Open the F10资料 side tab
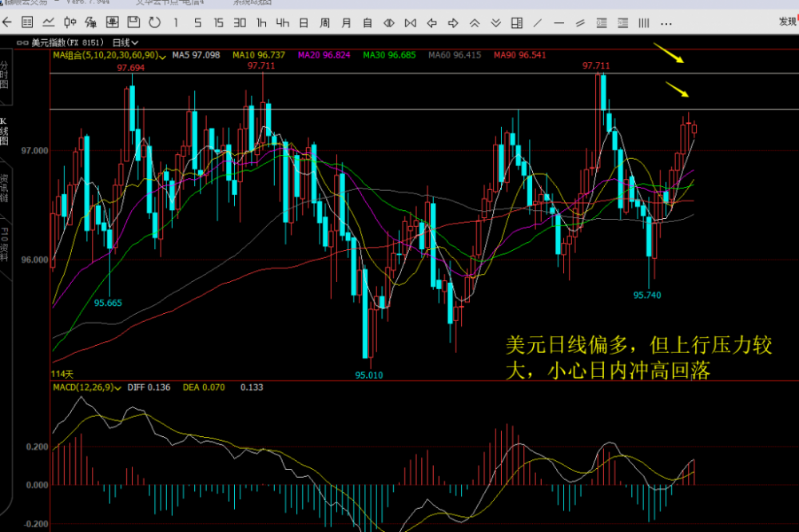This screenshot has width=799, height=532. (x=4, y=244)
